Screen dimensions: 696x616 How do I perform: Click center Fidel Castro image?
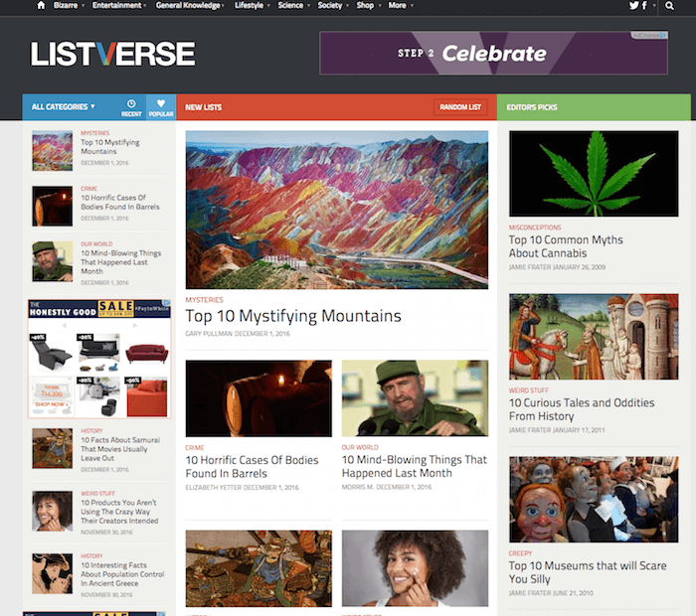415,398
